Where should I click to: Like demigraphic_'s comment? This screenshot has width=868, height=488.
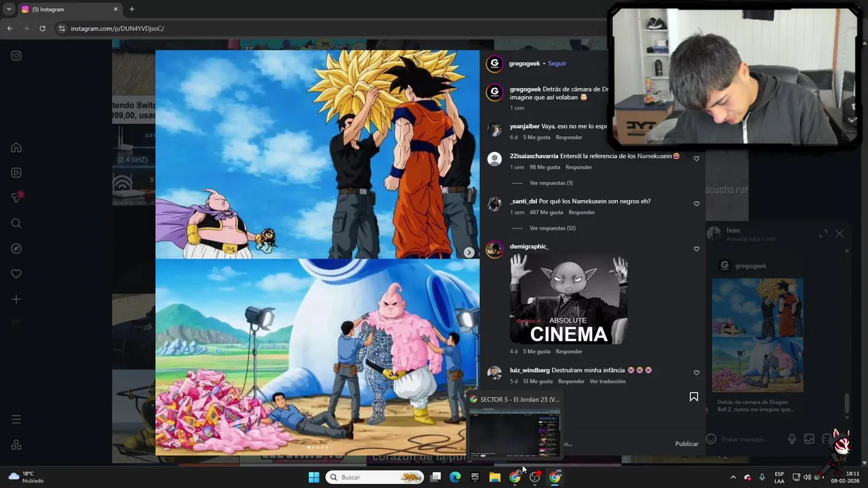(696, 249)
